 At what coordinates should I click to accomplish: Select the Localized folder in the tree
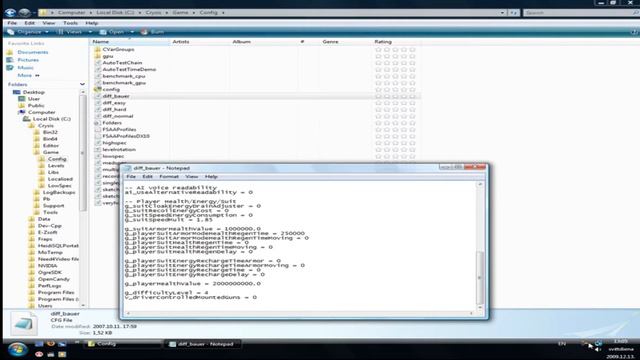(60, 179)
